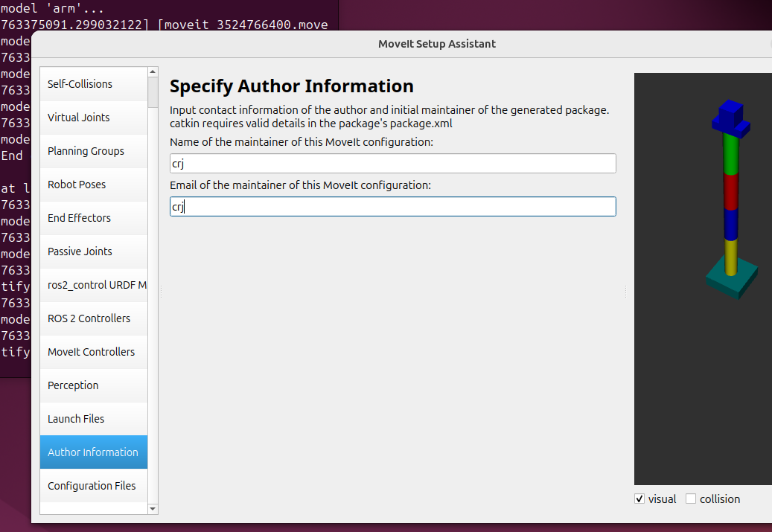Viewport: 772px width, 532px height.
Task: Go to MoveIt Controllers step
Action: tap(94, 352)
